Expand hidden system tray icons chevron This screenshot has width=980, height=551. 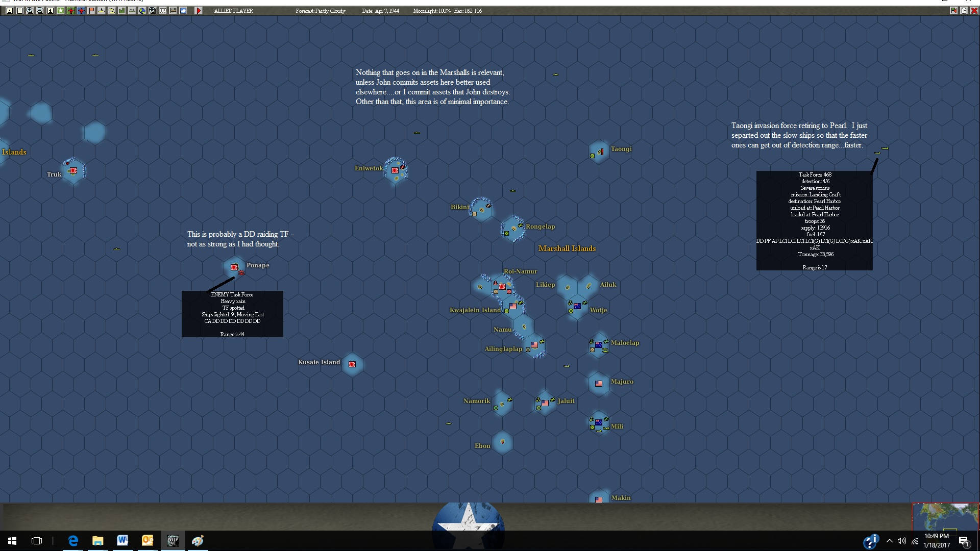890,541
